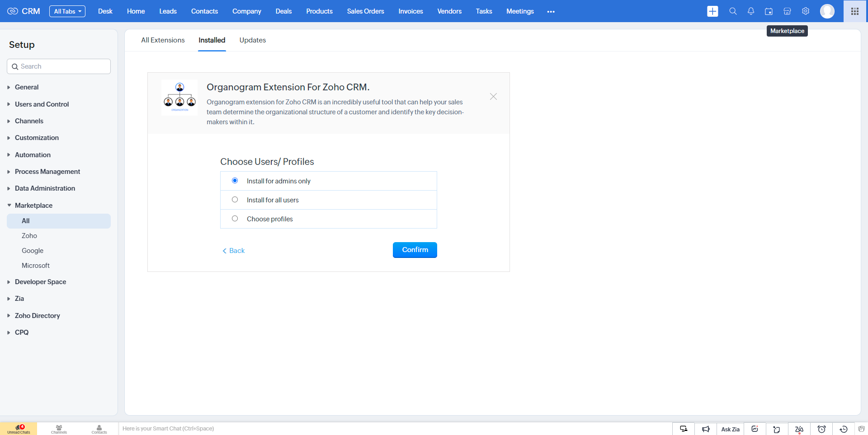Expand Zoho Directory section
Viewport: 868px width, 435px height.
pos(37,316)
